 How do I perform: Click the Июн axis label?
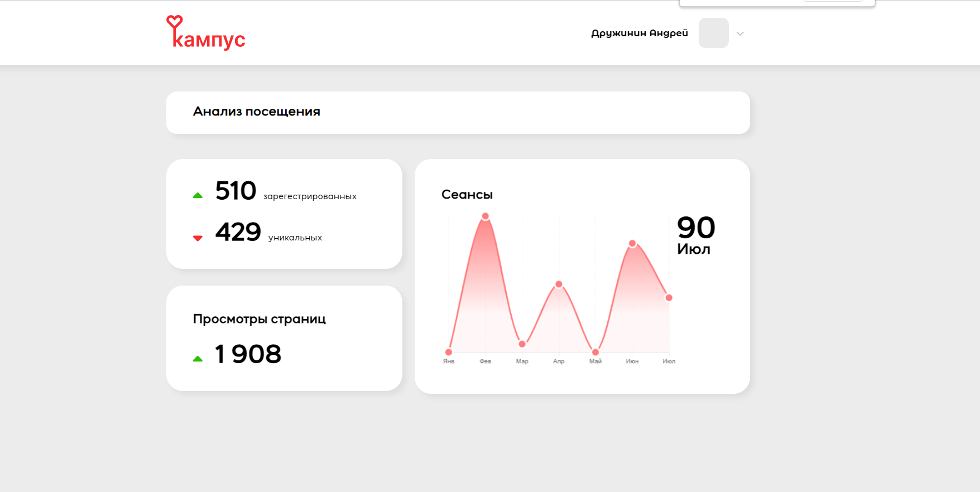(x=632, y=361)
